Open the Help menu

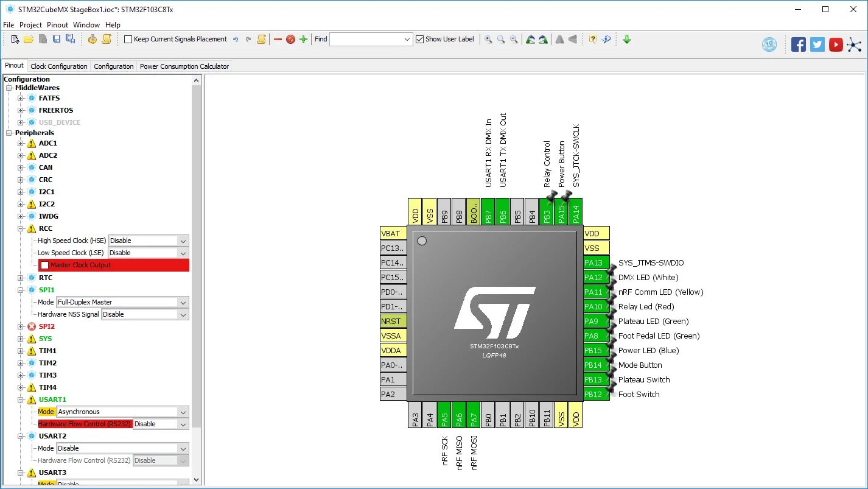(113, 25)
